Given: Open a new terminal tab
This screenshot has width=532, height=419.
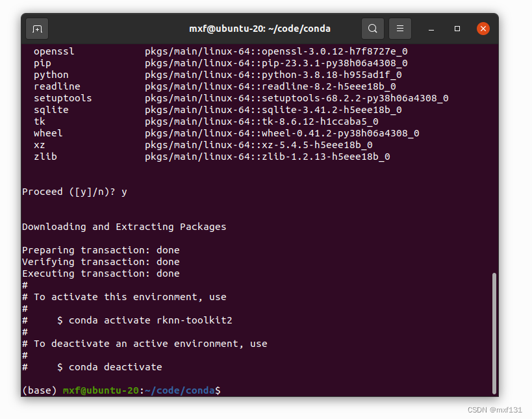Looking at the screenshot, I should click(x=36, y=28).
